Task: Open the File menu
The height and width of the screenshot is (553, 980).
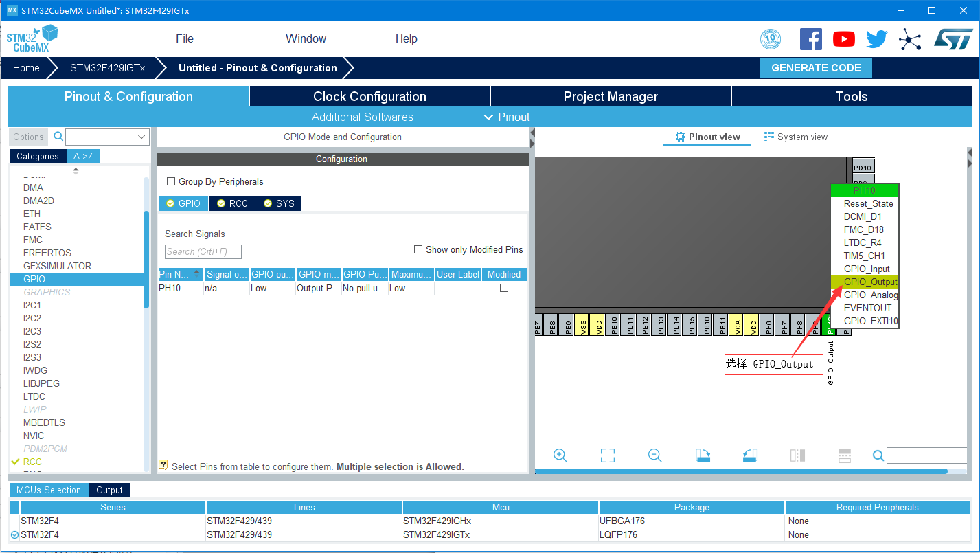Action: coord(185,38)
